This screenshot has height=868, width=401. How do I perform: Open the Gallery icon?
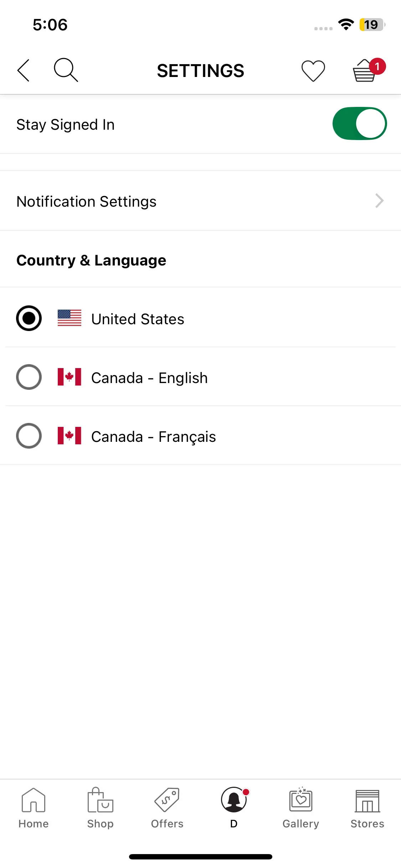click(x=301, y=799)
